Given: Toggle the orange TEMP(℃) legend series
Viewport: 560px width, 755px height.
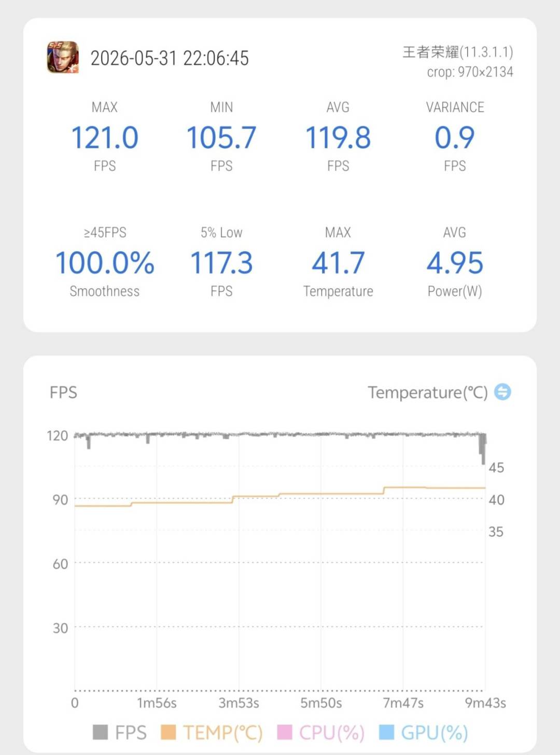Looking at the screenshot, I should (212, 732).
